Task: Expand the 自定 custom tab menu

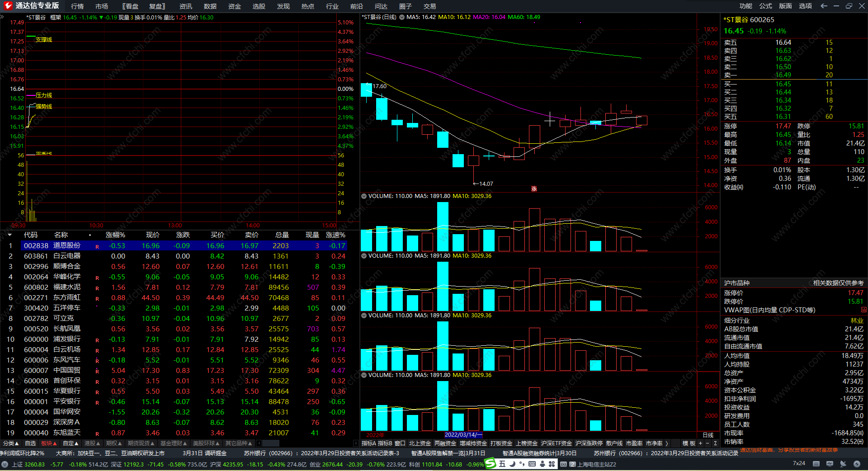Action: tap(71, 443)
